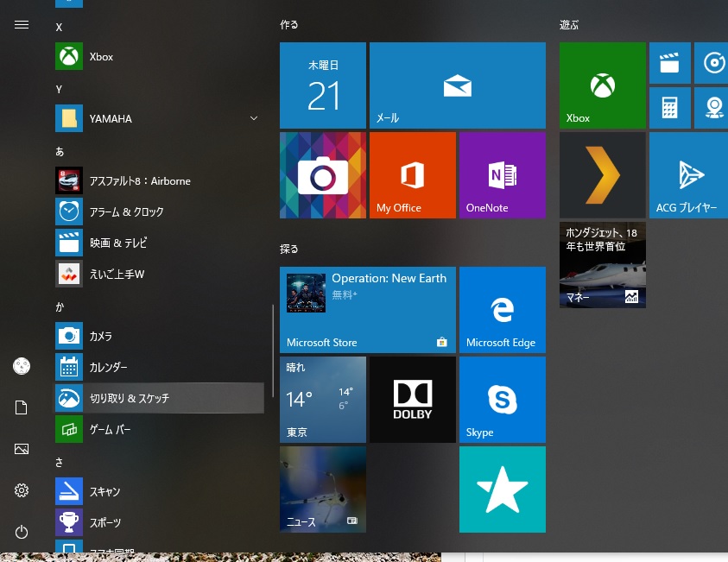Open the My Office tile
Viewport: 728px width, 562px height.
412,175
